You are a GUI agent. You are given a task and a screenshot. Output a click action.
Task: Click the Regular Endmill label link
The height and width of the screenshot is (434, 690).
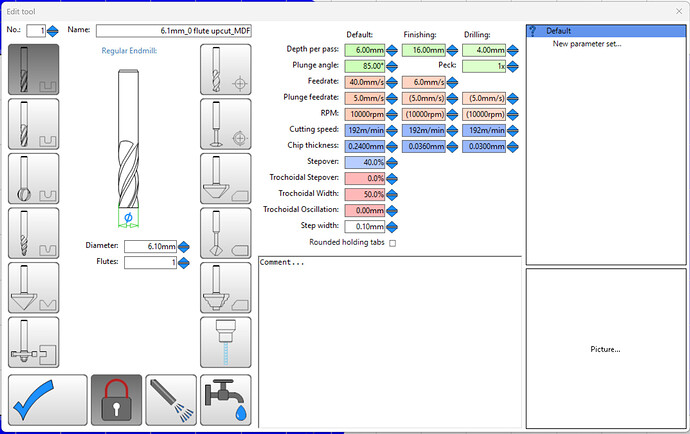coord(129,51)
